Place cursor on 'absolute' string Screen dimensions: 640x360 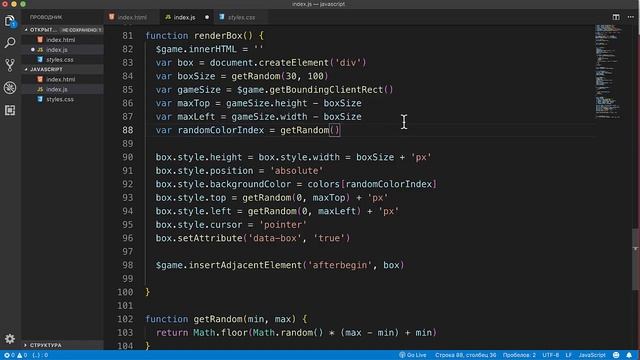296,171
